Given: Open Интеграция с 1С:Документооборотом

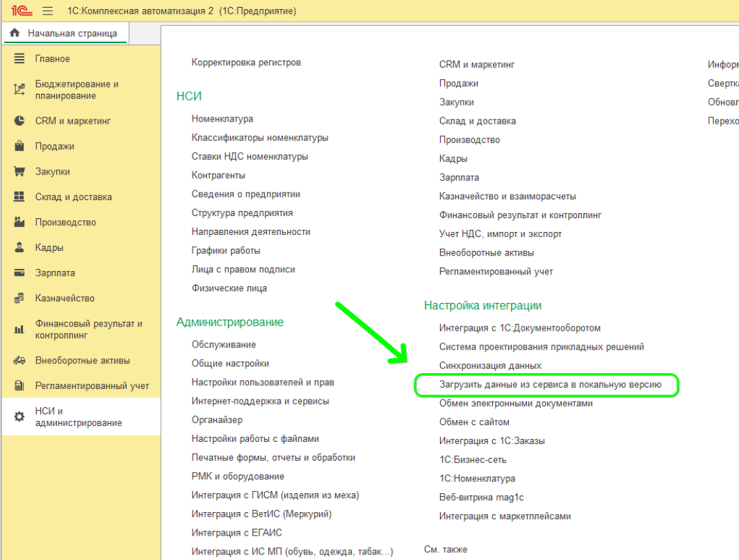Looking at the screenshot, I should pyautogui.click(x=520, y=328).
